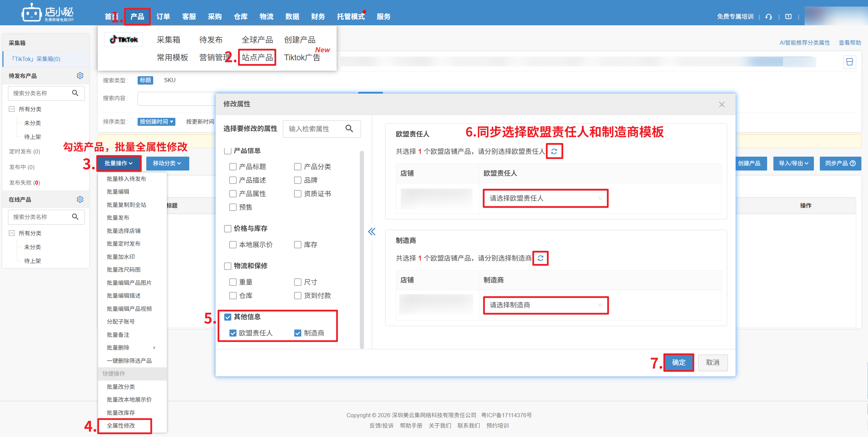Image resolution: width=868 pixels, height=437 pixels.
Task: Open the 查看帮助 link
Action: [850, 43]
